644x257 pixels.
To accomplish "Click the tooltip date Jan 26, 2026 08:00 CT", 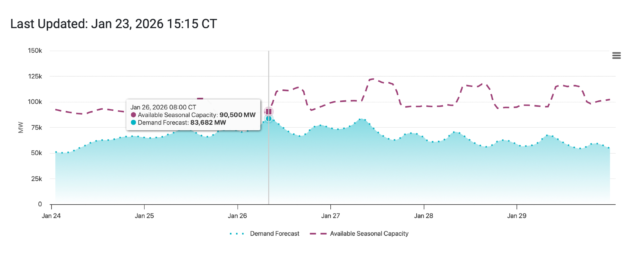I will pos(163,107).
